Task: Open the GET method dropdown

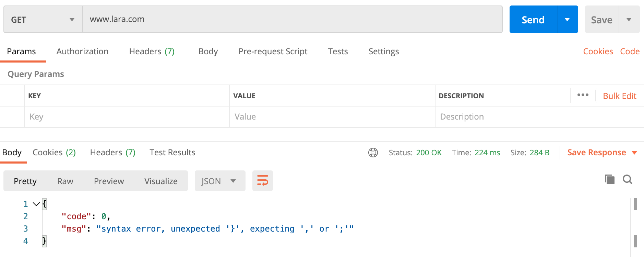Action: [x=43, y=20]
